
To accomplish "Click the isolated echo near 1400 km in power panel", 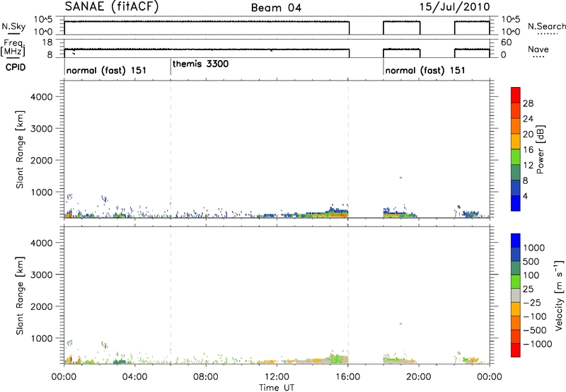I will (400, 178).
